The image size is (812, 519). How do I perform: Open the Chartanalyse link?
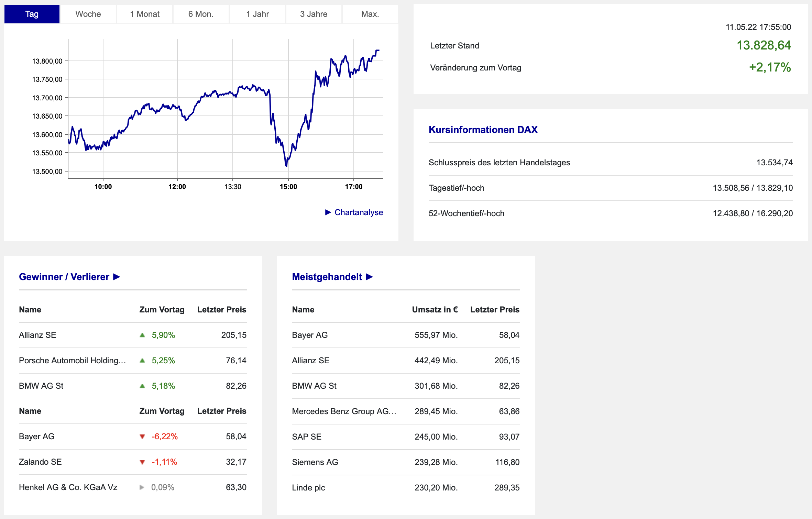click(x=359, y=212)
